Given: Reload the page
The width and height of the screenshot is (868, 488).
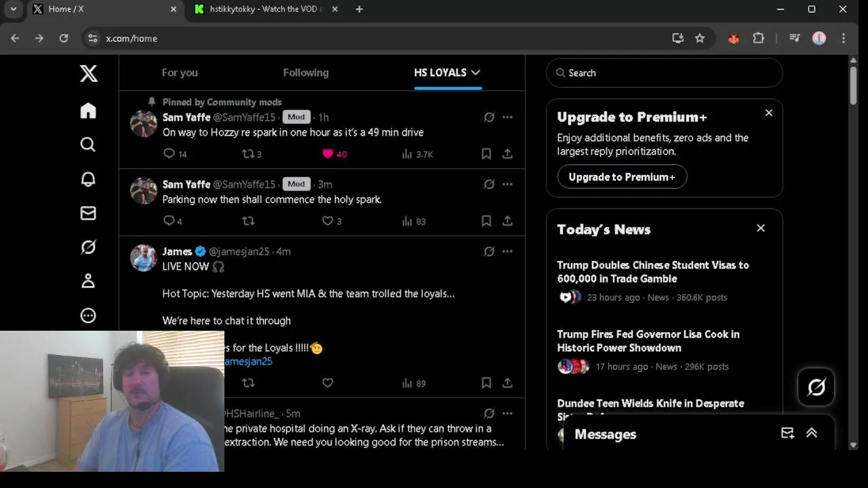Looking at the screenshot, I should [x=64, y=39].
